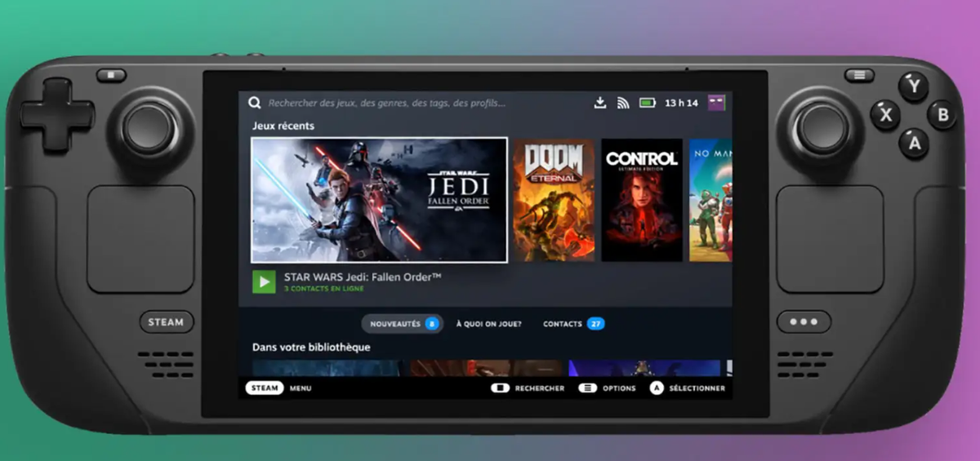Focus the 'Rechercher des jeux' search field
The height and width of the screenshot is (461, 980).
(387, 103)
